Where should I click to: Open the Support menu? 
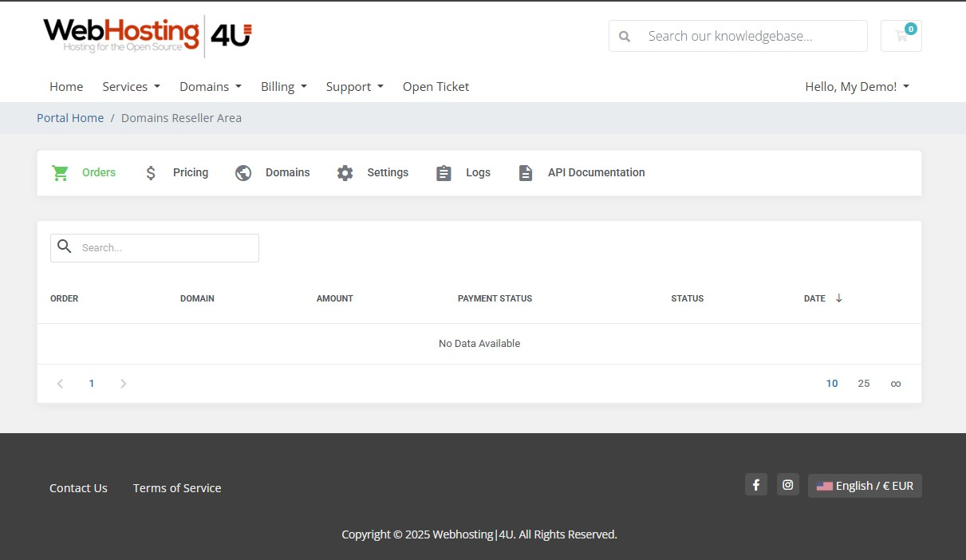[x=355, y=86]
